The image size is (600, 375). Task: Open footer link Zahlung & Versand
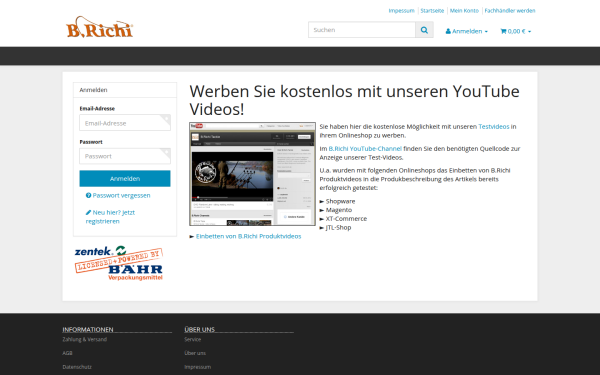pos(85,339)
